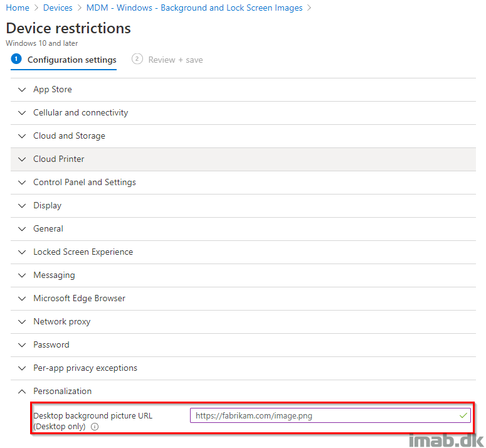Open the Cloud Printer section

[243, 159]
